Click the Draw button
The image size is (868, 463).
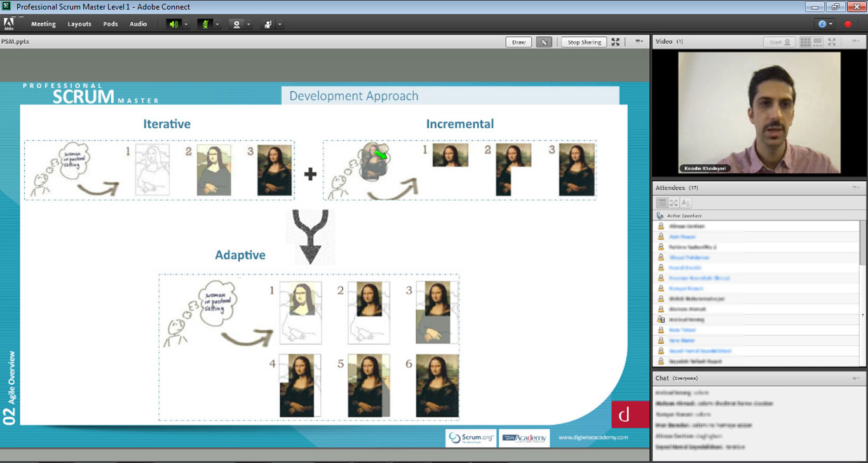point(519,42)
